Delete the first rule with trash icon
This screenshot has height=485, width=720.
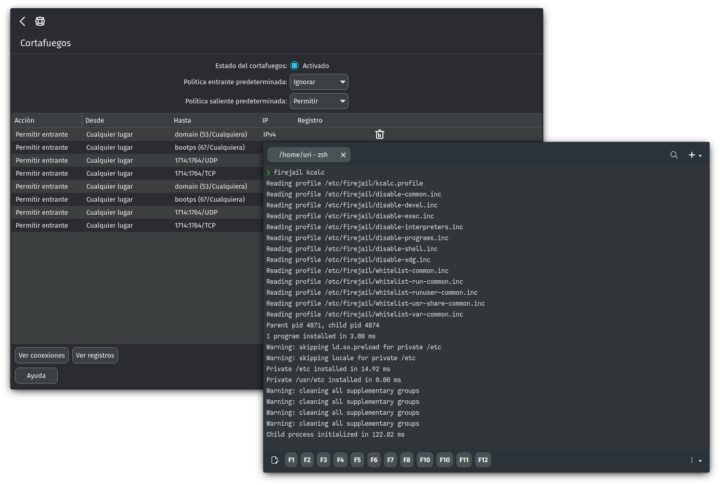(x=379, y=134)
